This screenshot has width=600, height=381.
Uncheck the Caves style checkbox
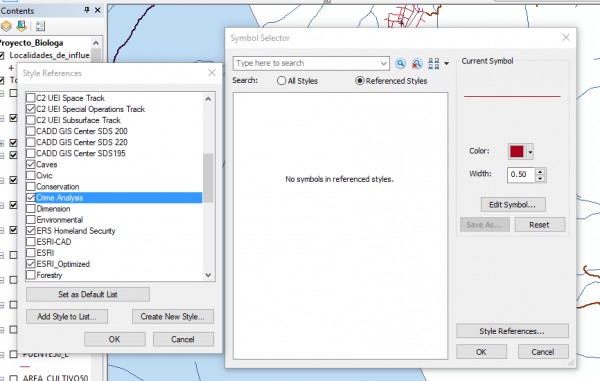coord(31,164)
